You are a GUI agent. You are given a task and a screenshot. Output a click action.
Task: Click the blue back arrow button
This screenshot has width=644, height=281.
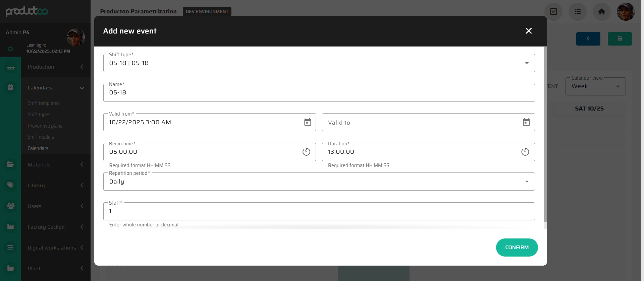[x=588, y=39]
